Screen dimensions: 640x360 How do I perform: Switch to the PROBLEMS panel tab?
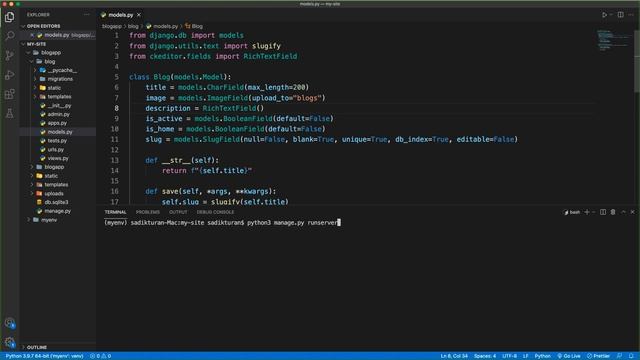click(x=148, y=212)
